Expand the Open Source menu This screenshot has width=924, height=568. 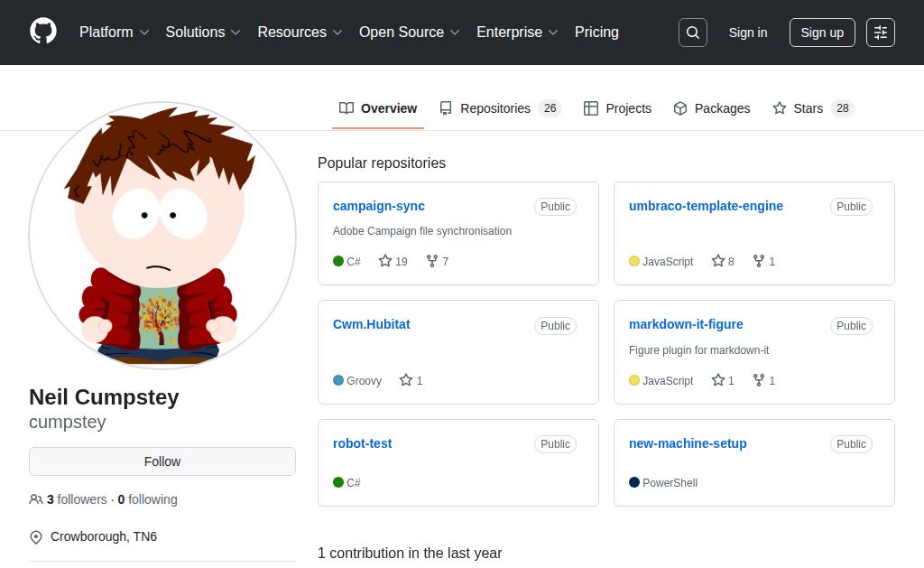[x=409, y=32]
